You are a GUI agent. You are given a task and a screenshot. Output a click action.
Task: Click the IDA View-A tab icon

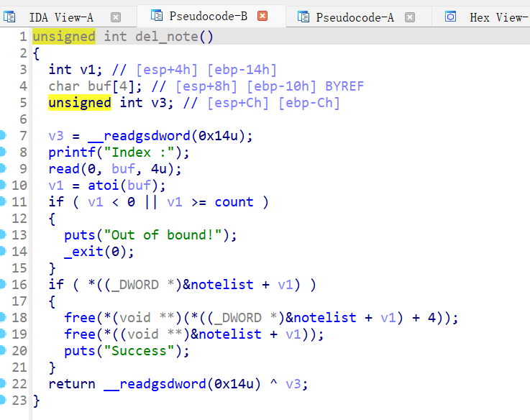point(14,17)
